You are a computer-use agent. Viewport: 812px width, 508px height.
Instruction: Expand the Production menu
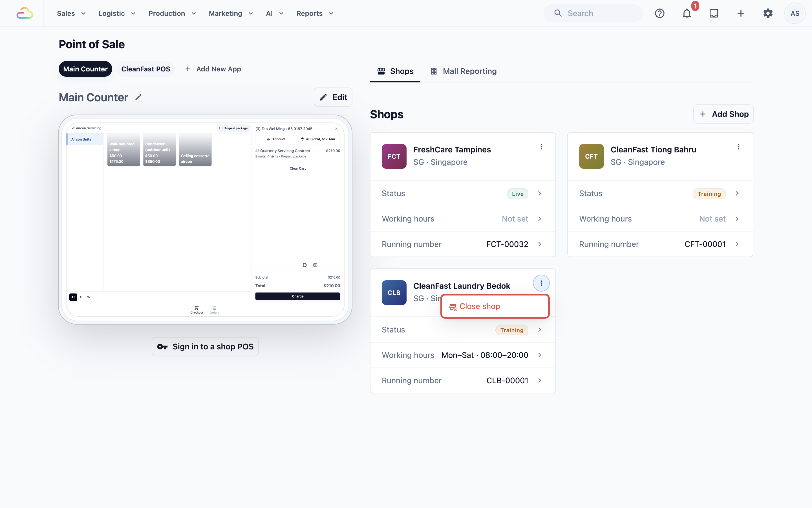click(x=172, y=14)
